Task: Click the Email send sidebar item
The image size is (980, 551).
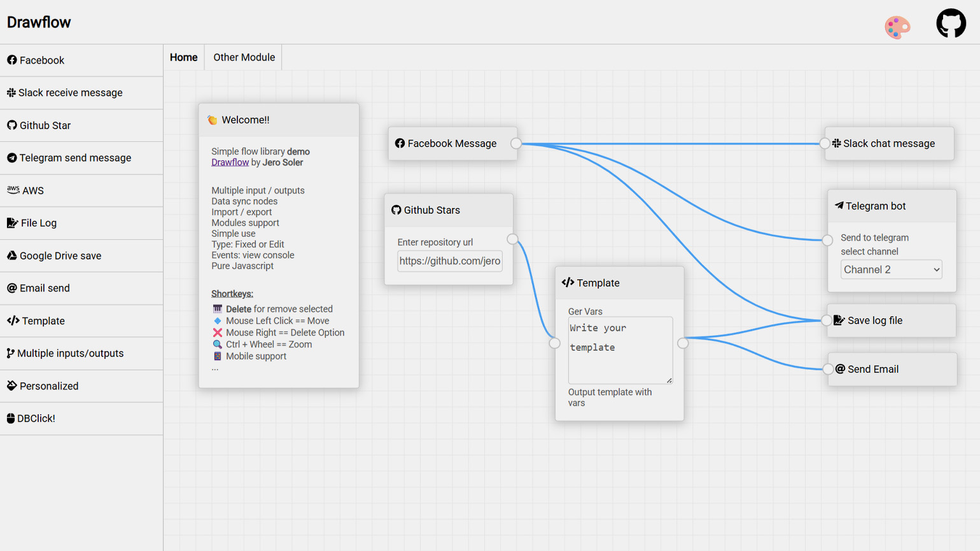Action: click(x=45, y=288)
